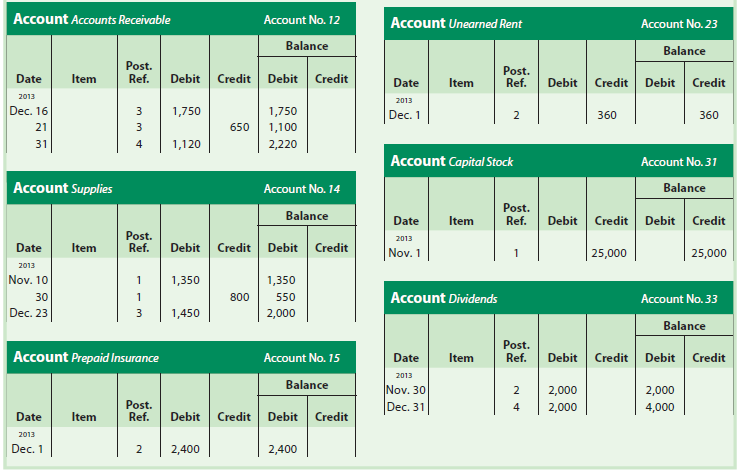Select the 25,000 credit balance in Capital Stock
This screenshot has width=739, height=471.
[x=709, y=253]
